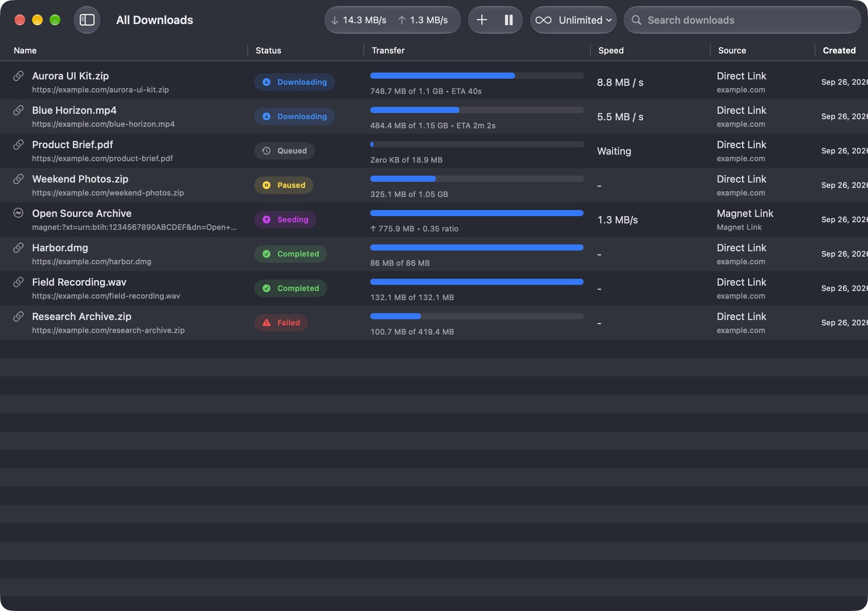The width and height of the screenshot is (868, 611).
Task: Toggle the sidebar panel button
Action: (x=87, y=20)
